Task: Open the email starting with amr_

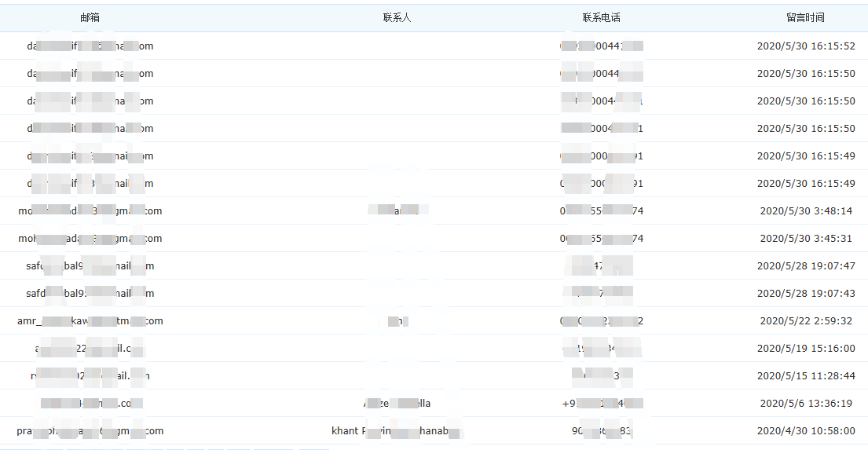Action: pyautogui.click(x=90, y=321)
